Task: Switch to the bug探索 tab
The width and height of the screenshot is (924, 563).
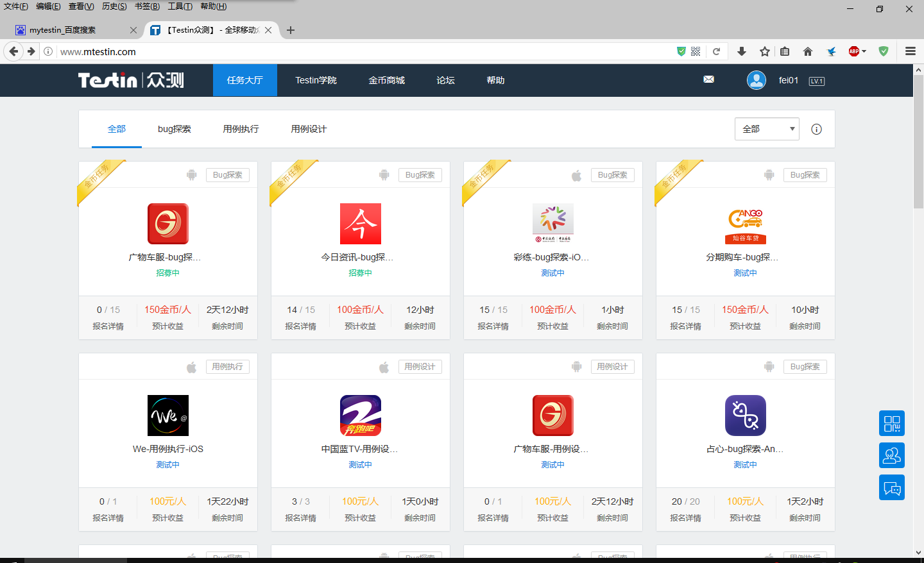Action: 174,129
